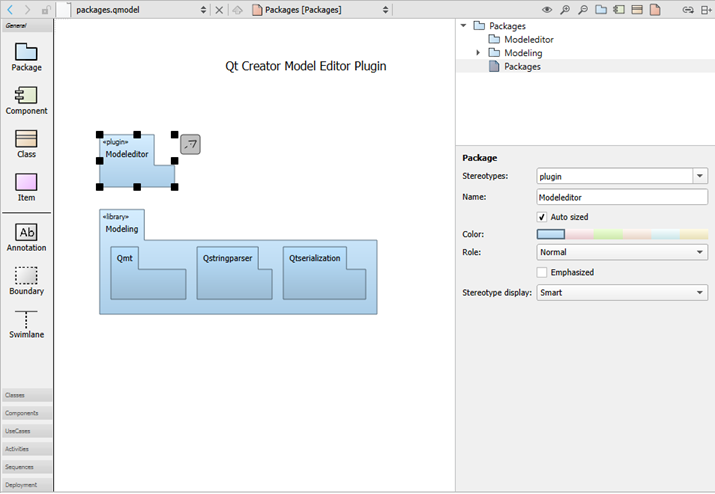Click the Name field containing Modeleditor
Image resolution: width=715 pixels, height=494 pixels.
621,197
